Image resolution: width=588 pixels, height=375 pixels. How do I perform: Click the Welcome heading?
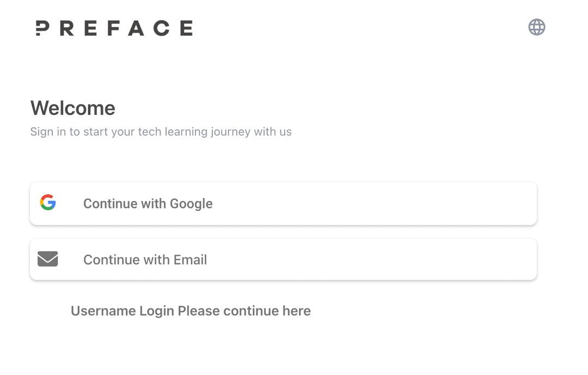(73, 108)
